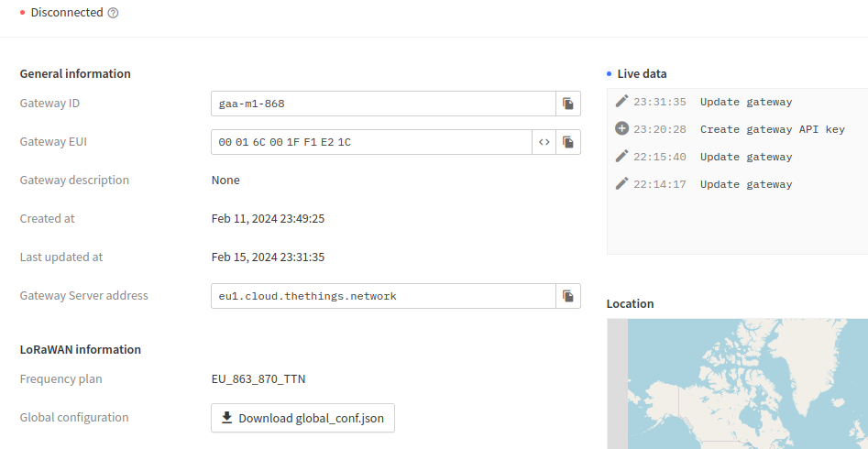Copy the Gateway ID to clipboard

coord(568,104)
